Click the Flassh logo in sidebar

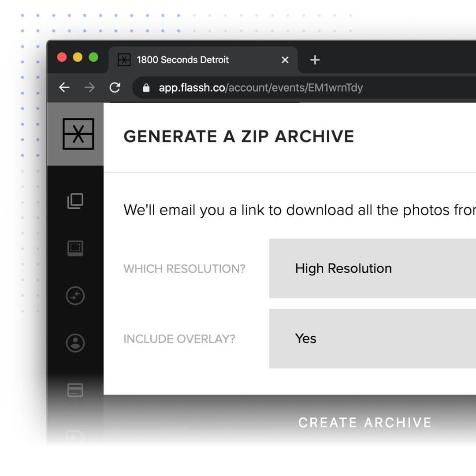(x=78, y=134)
